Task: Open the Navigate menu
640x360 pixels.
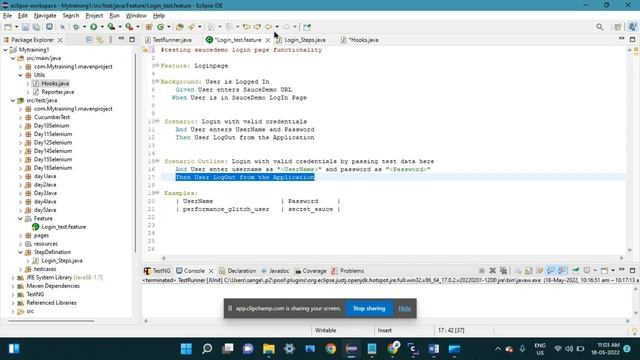Action: click(x=45, y=16)
